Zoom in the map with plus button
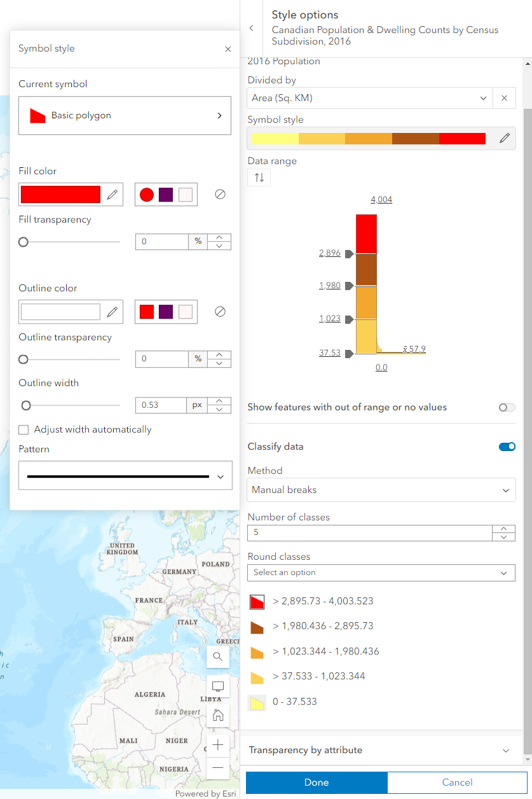Screen dimensions: 532x799 [x=218, y=744]
